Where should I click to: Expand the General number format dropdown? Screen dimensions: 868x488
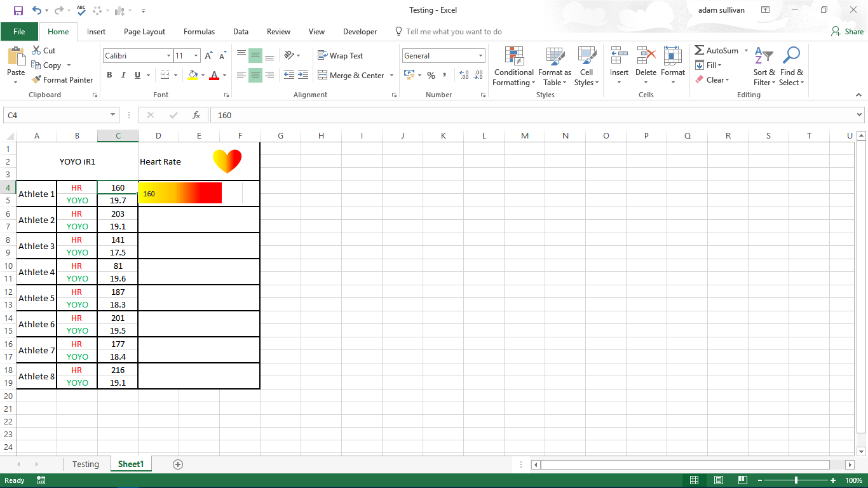[x=481, y=56]
